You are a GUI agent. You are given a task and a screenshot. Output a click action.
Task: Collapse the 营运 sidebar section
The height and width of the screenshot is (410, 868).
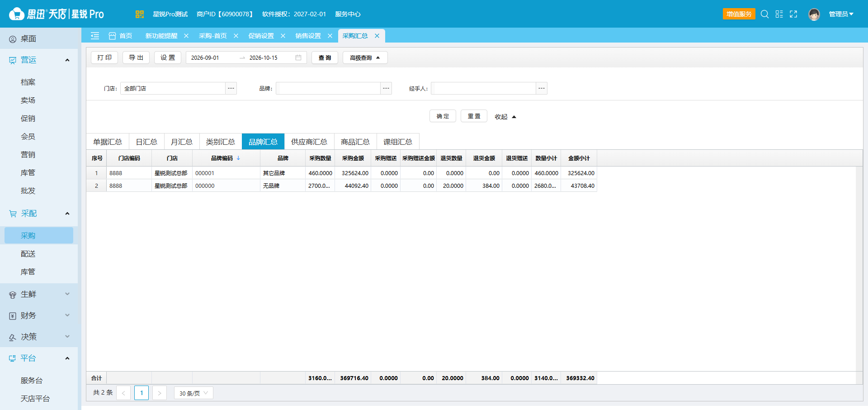pos(39,60)
